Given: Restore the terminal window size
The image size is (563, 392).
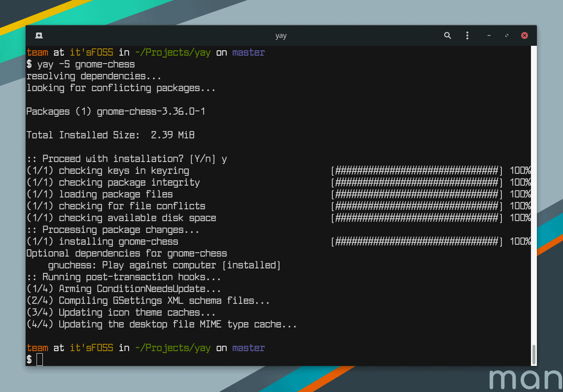Looking at the screenshot, I should tap(506, 35).
